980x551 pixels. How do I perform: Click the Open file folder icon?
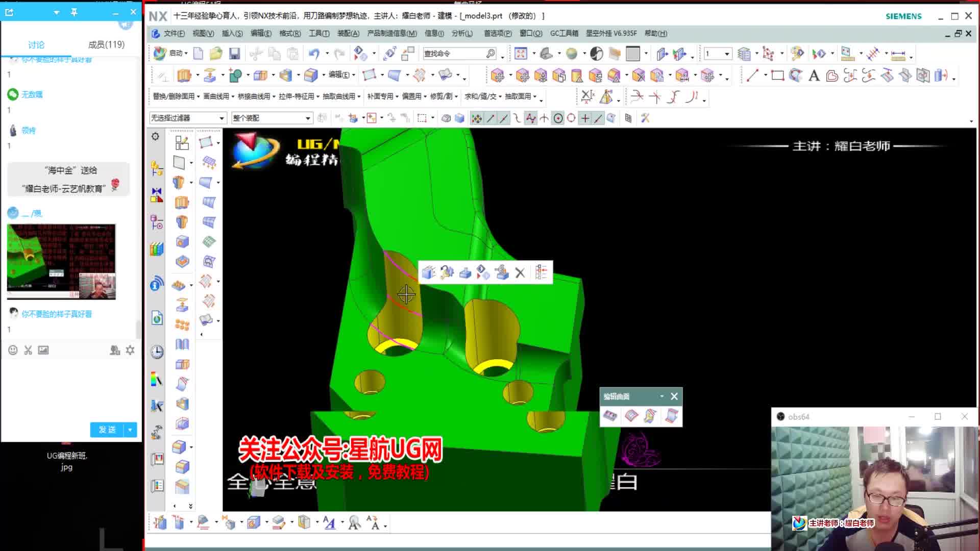tap(215, 53)
